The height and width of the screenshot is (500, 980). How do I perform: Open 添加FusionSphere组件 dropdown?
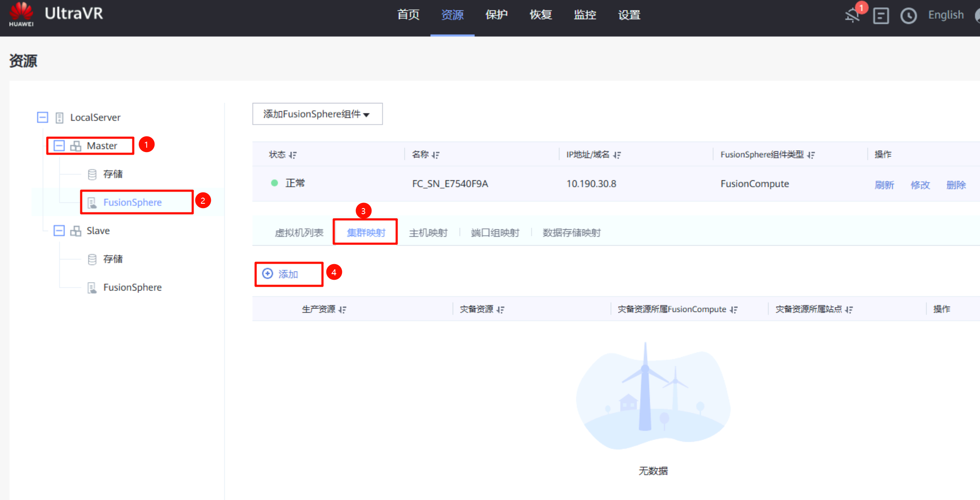317,114
